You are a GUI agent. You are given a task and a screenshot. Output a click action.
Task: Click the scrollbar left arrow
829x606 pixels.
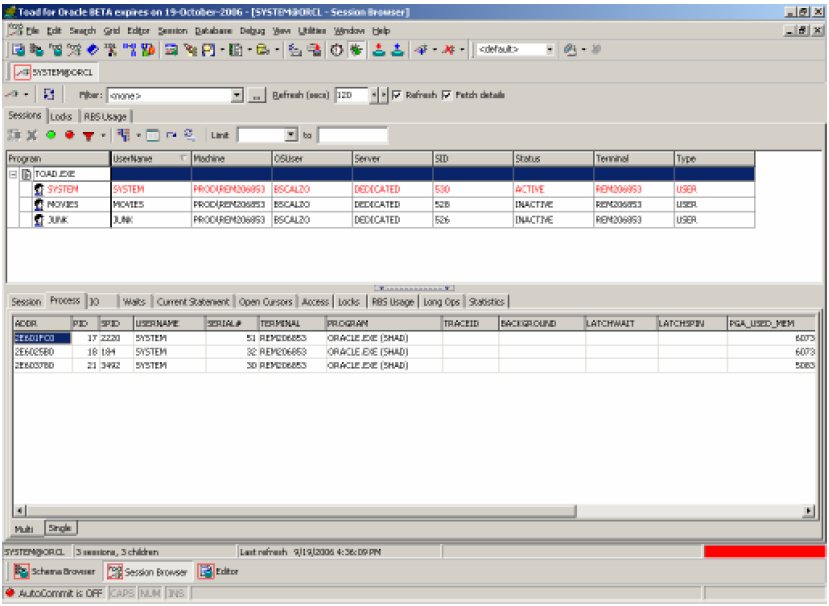coord(20,511)
